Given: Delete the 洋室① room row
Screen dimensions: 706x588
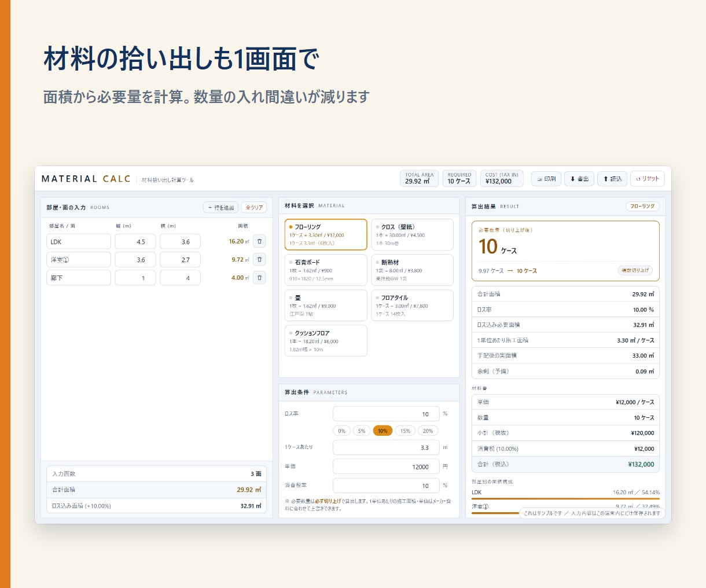Looking at the screenshot, I should pyautogui.click(x=259, y=259).
